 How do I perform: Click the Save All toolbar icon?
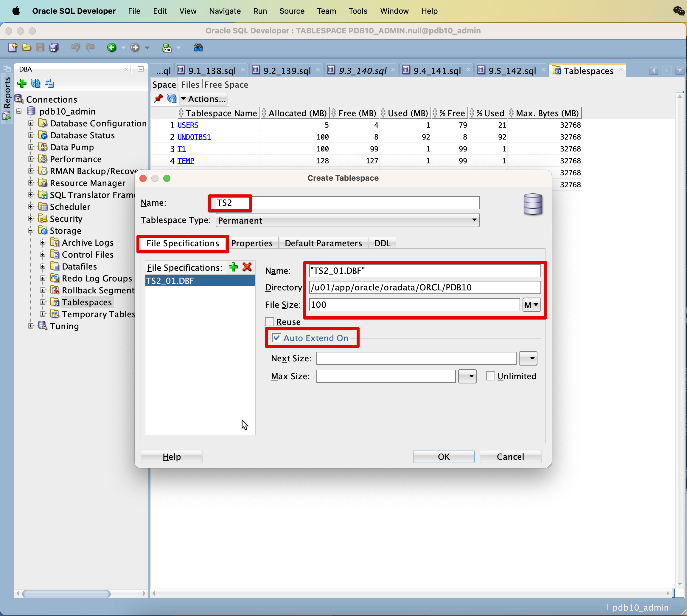pos(54,48)
